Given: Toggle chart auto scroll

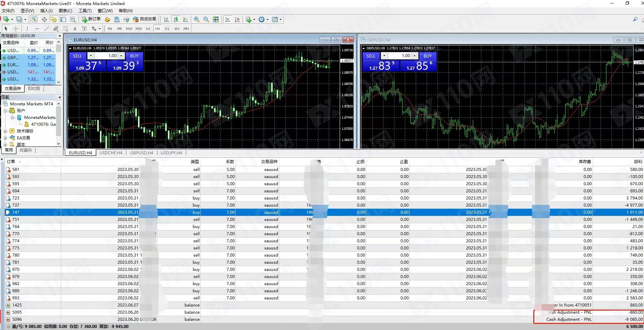Looking at the screenshot, I should [x=228, y=19].
